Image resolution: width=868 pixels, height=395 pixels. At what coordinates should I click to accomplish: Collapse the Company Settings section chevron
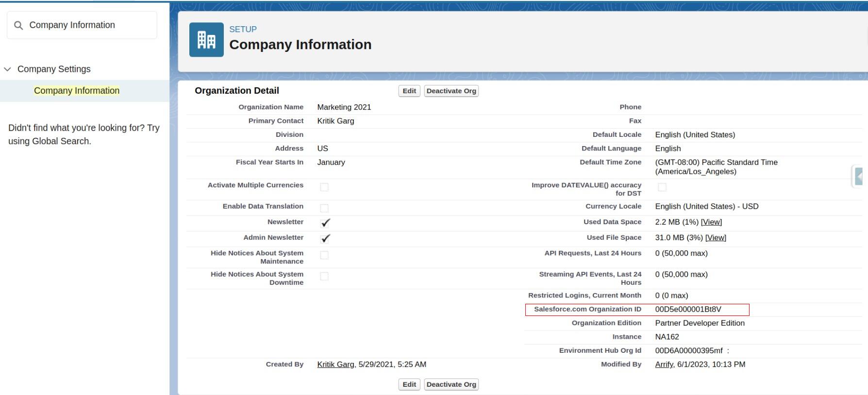coord(7,69)
